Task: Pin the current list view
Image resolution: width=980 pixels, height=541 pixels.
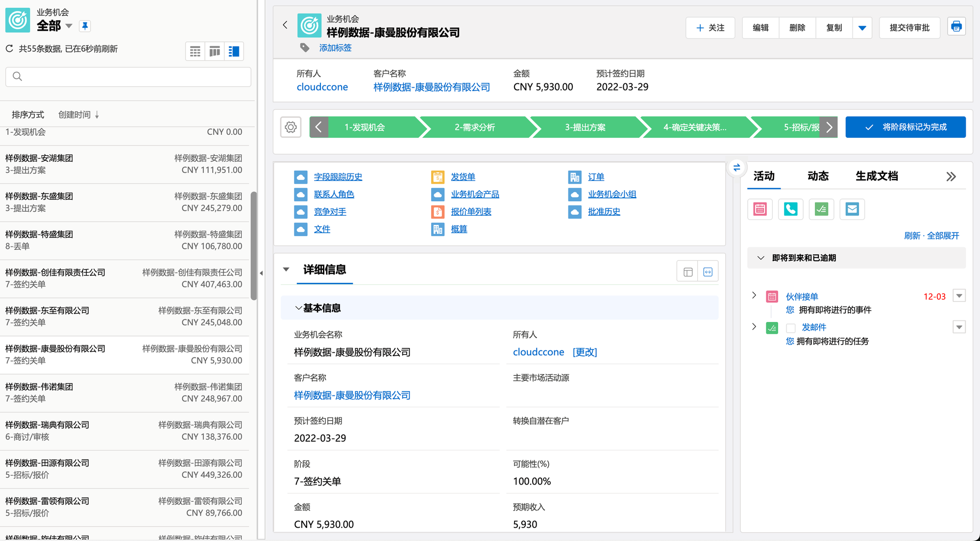Action: pyautogui.click(x=85, y=26)
